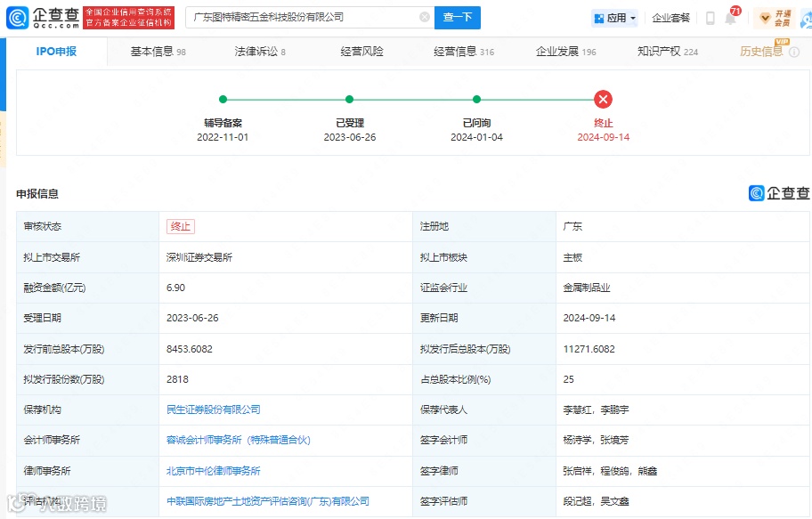Open the 企业套餐 link
The width and height of the screenshot is (812, 519).
[x=670, y=18]
